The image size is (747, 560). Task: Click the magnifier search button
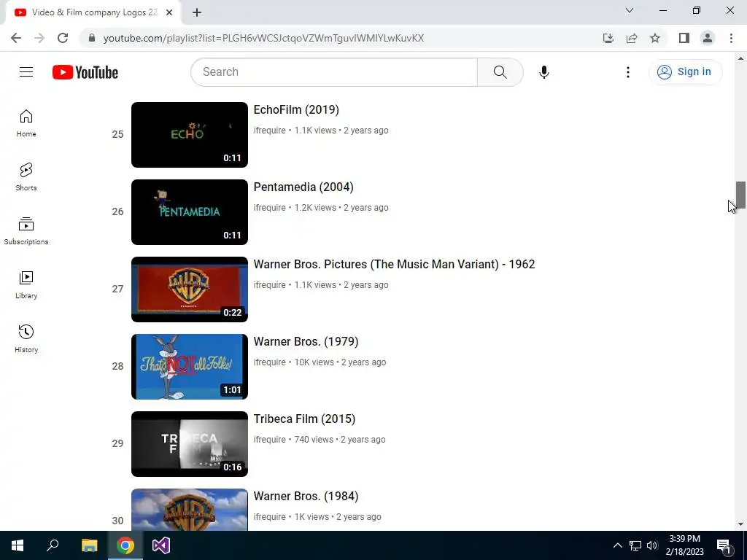tap(500, 72)
